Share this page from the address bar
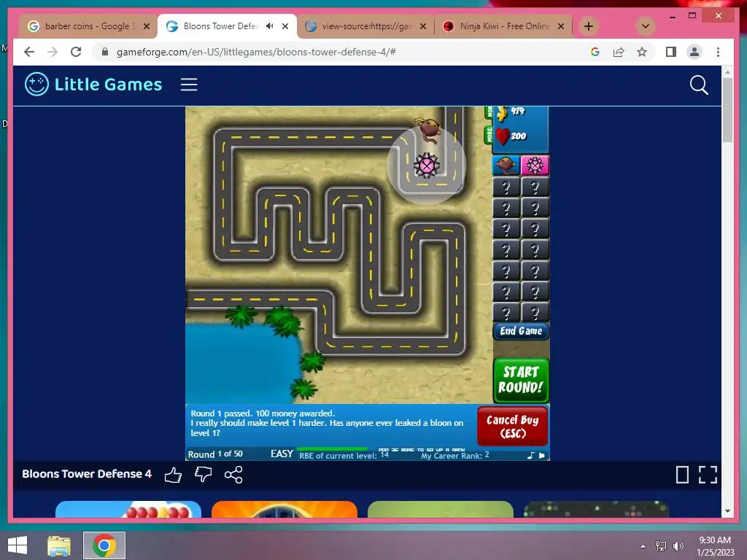Image resolution: width=747 pixels, height=560 pixels. [x=619, y=52]
